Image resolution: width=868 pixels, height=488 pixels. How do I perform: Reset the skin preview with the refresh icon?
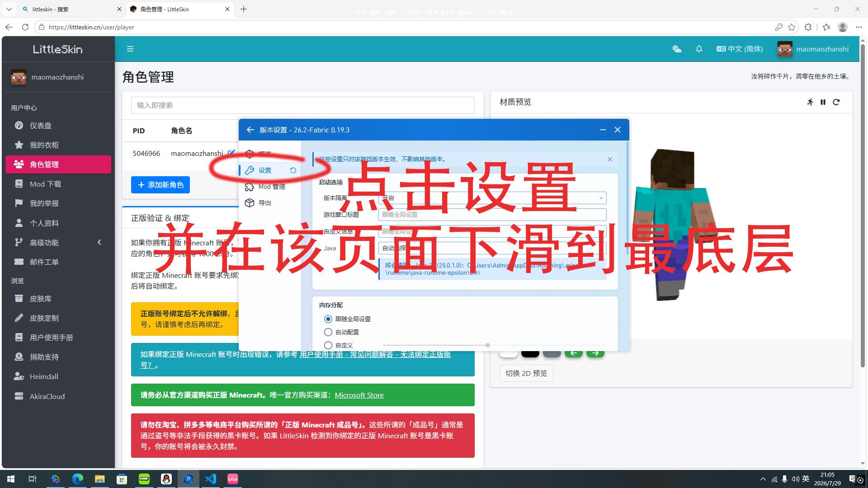[836, 102]
